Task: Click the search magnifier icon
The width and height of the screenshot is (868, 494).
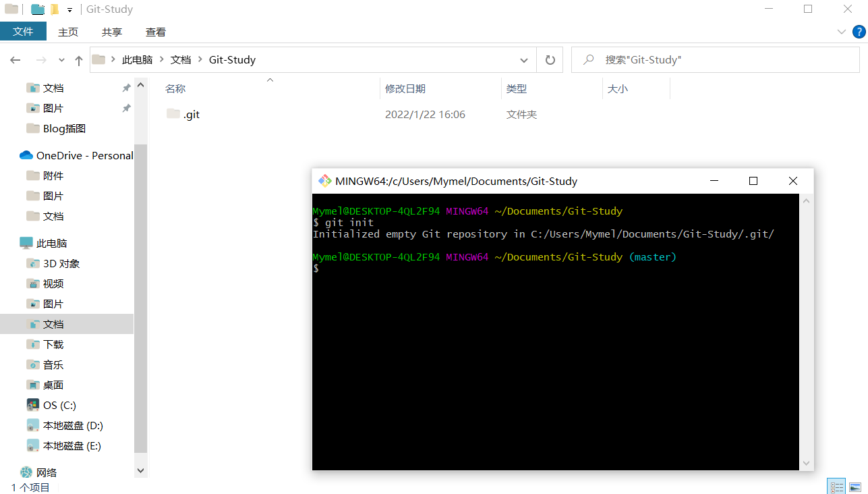Action: coord(589,59)
